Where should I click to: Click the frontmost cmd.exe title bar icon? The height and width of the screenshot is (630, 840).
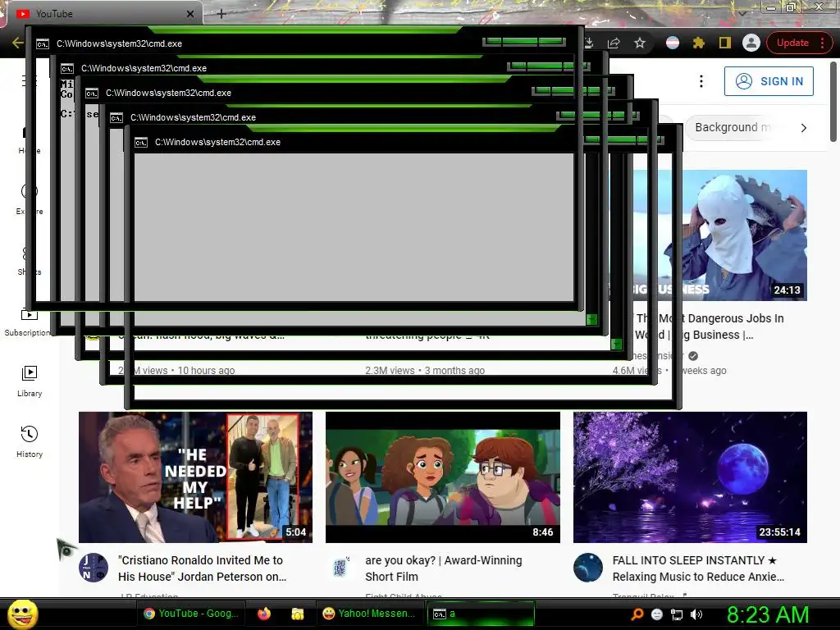coord(141,143)
